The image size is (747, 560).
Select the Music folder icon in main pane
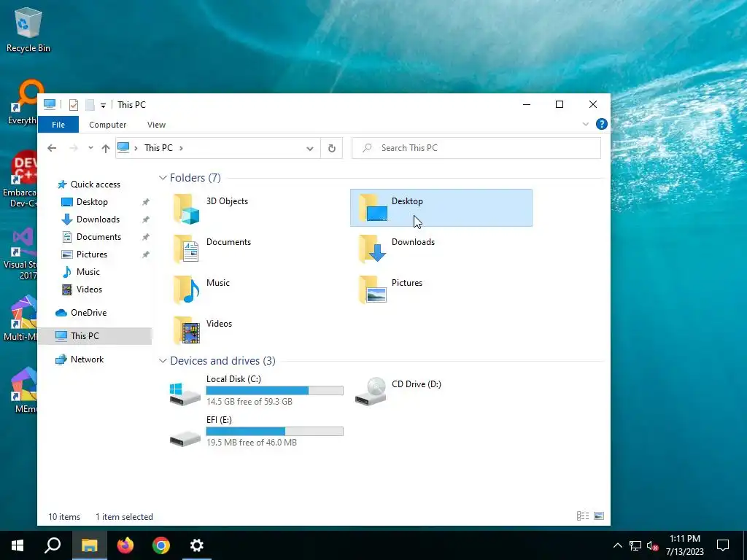pyautogui.click(x=186, y=289)
